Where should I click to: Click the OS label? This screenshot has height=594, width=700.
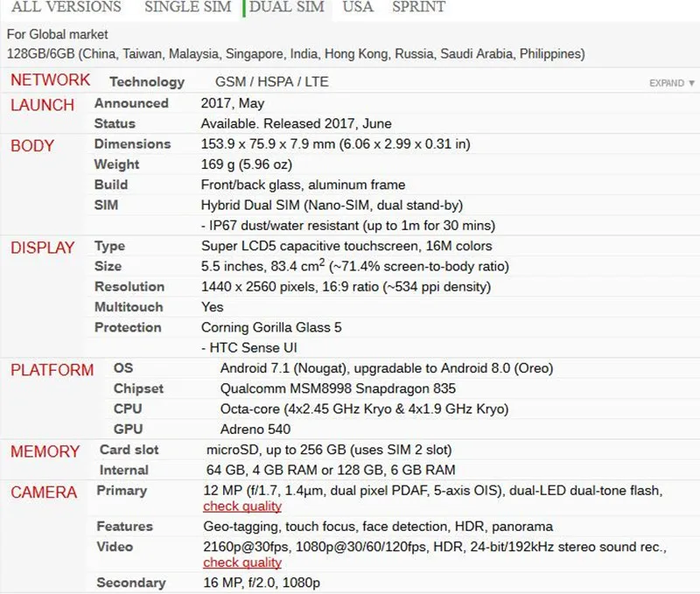(x=123, y=368)
